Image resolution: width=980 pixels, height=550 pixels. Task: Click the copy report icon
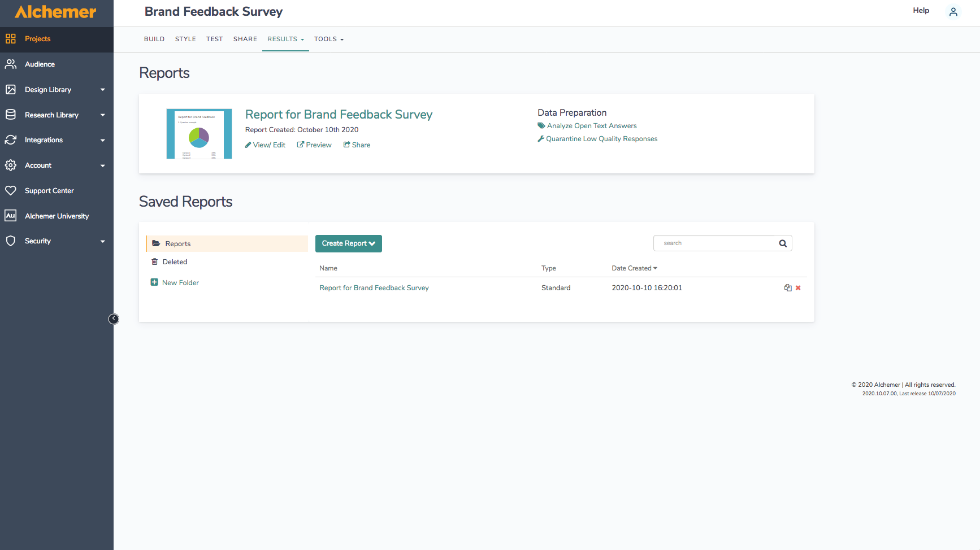(x=788, y=288)
